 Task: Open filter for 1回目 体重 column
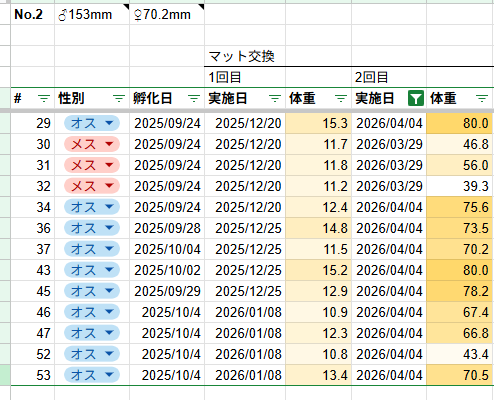pos(341,98)
